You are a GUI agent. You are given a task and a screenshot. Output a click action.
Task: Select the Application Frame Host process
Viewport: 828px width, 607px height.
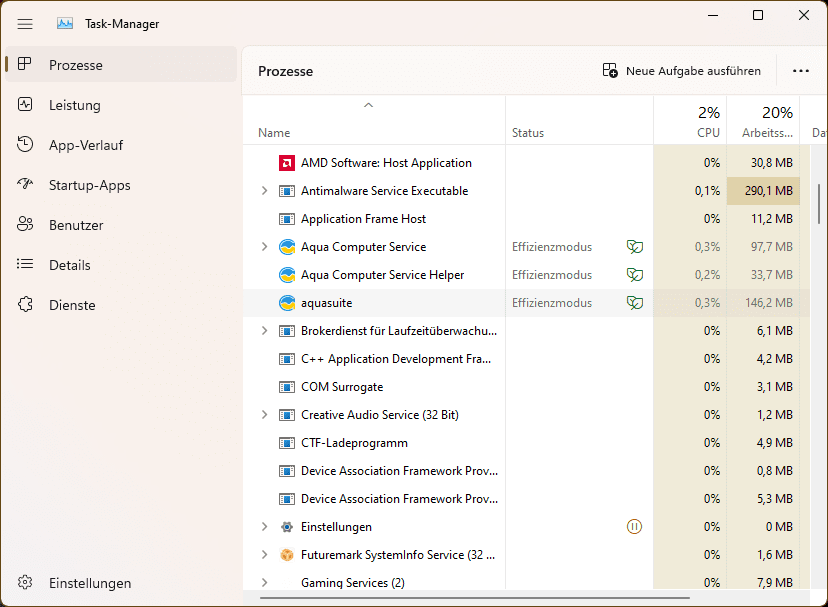click(x=363, y=219)
